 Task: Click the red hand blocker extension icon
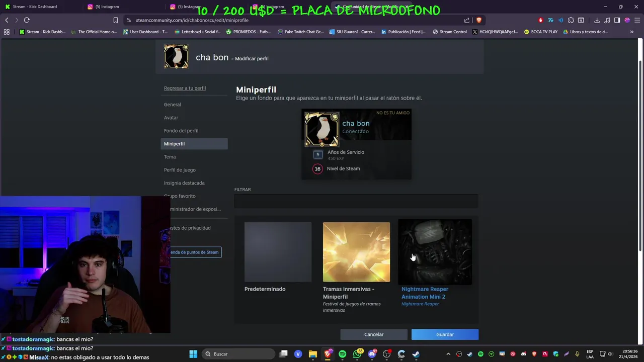(541, 20)
